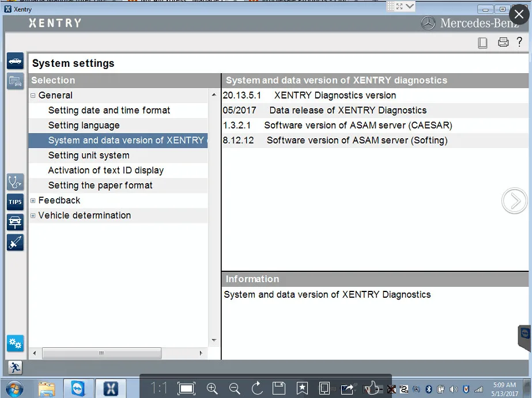Select Activation of text ID display
The height and width of the screenshot is (398, 532).
118,170
